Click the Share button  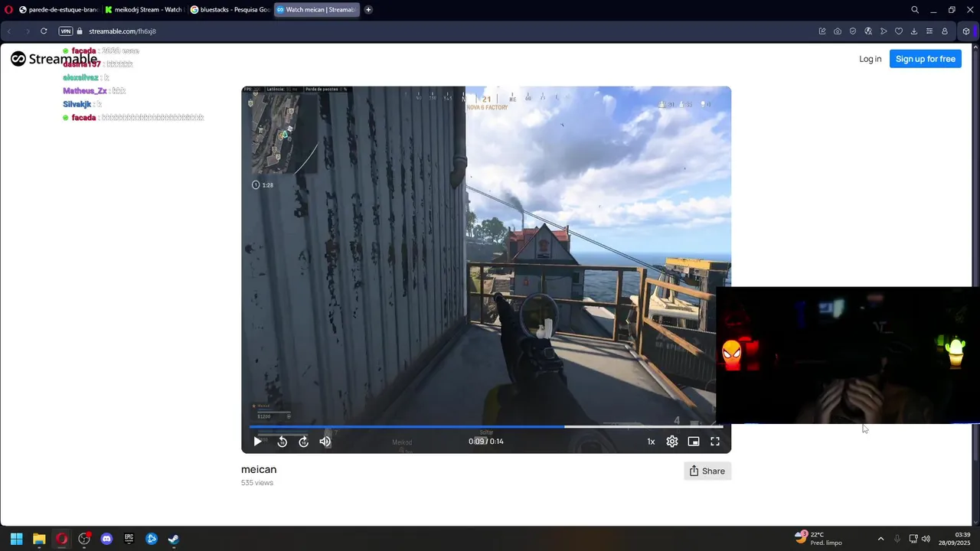(707, 471)
